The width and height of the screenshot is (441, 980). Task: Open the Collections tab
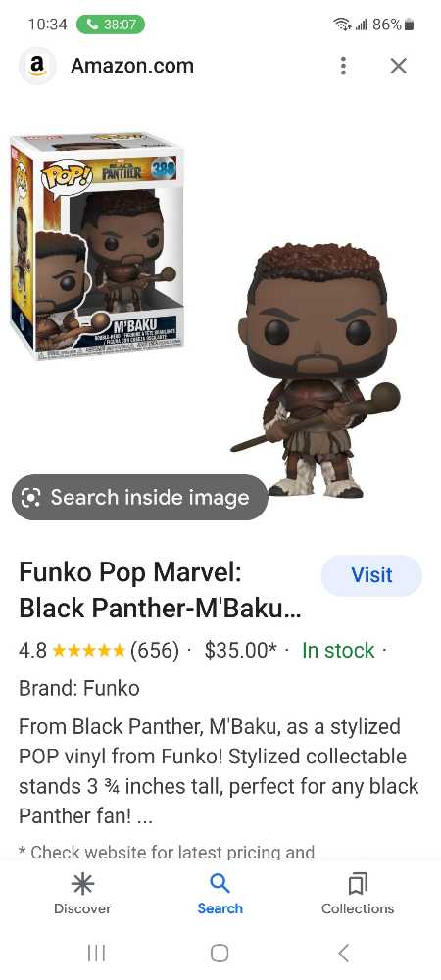pos(358,895)
